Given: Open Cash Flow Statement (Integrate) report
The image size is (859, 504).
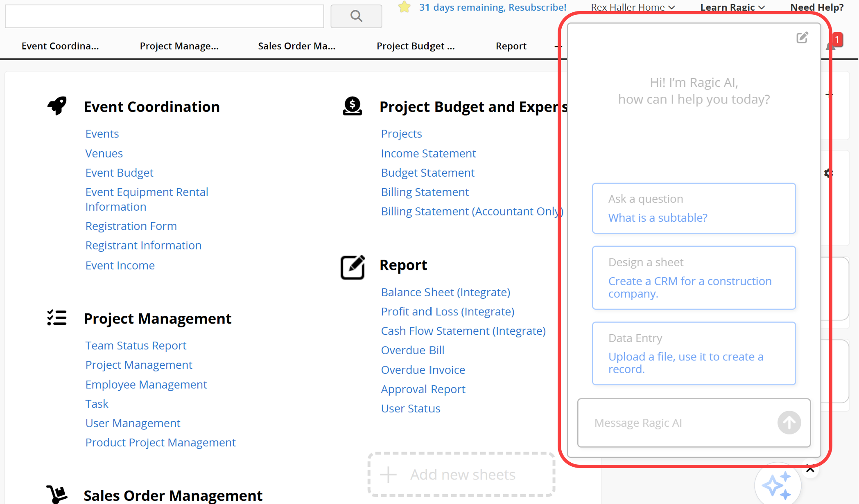Looking at the screenshot, I should click(x=463, y=331).
